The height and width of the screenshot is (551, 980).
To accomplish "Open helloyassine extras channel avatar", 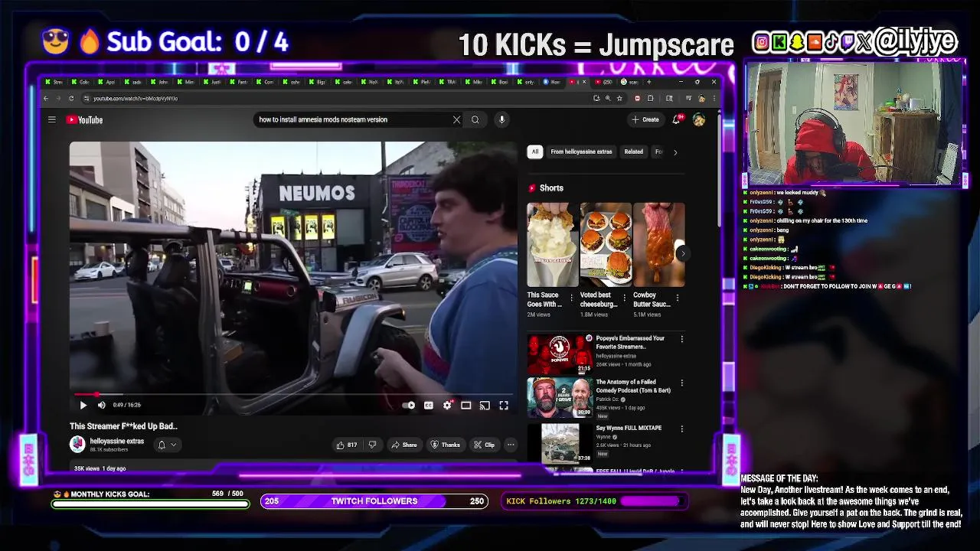I will [77, 444].
